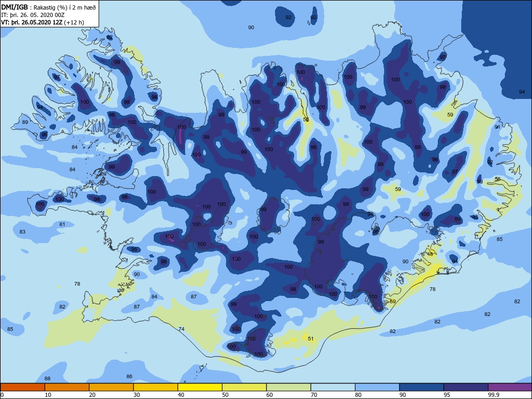Screen dimensions: 532x399
Task: Click the legend scale label '0'
Action: 2,395
